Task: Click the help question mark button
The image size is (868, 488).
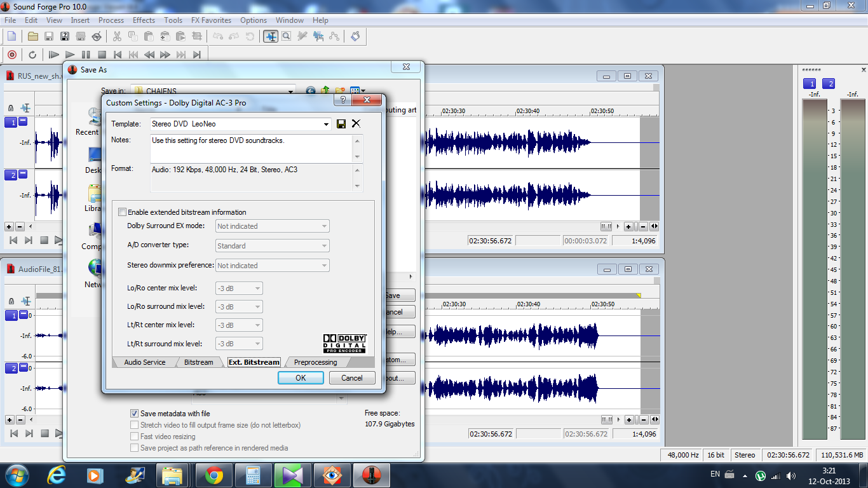Action: pyautogui.click(x=343, y=100)
